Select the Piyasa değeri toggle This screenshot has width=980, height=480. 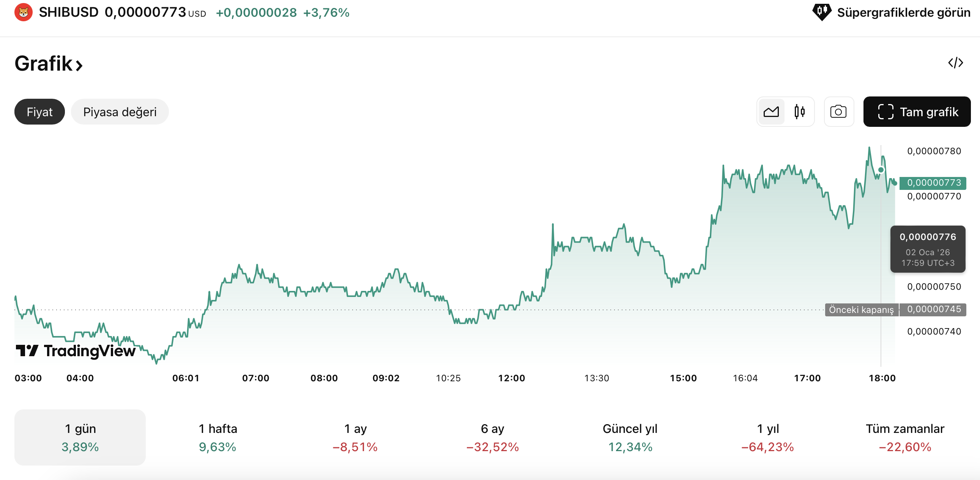[x=120, y=112]
